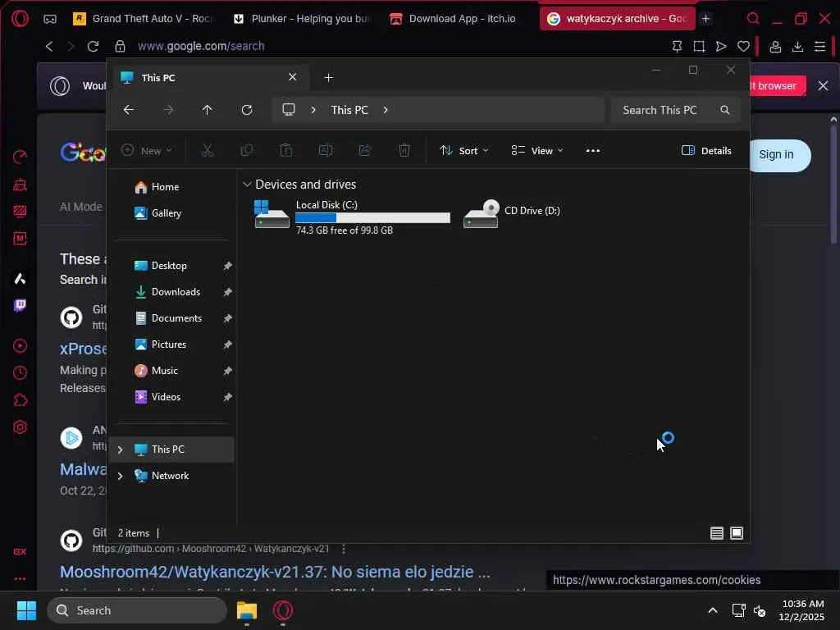Screen dimensions: 840x630
Task: Open the Windows Start menu
Action: 26,610
